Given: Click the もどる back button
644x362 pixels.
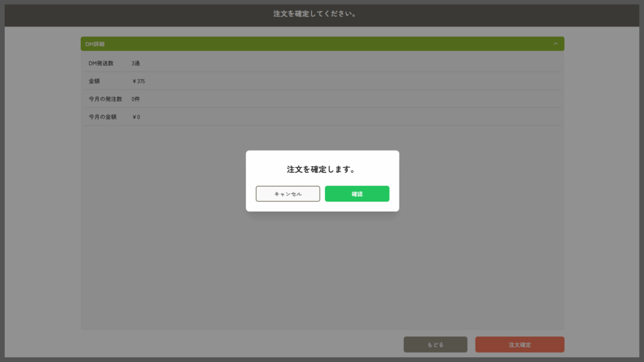Looking at the screenshot, I should [435, 345].
